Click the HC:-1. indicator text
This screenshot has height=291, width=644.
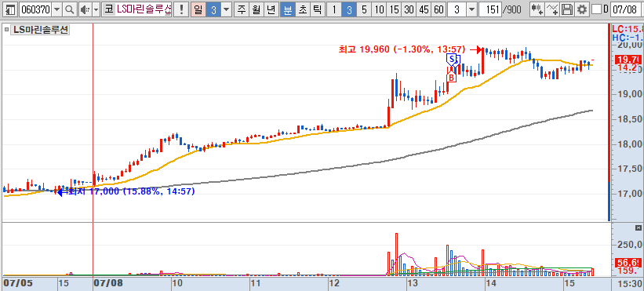(x=627, y=38)
